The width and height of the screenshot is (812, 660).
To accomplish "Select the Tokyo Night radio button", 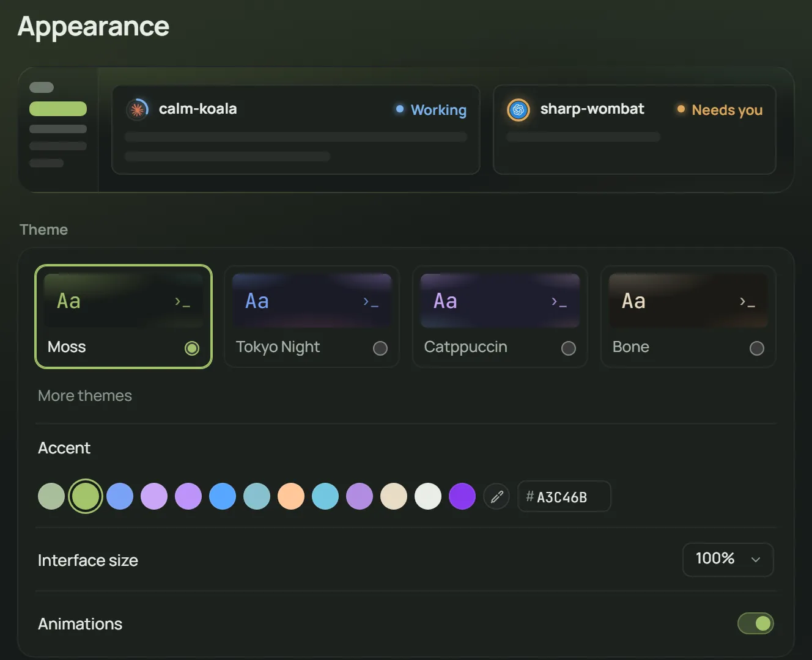I will tap(380, 348).
